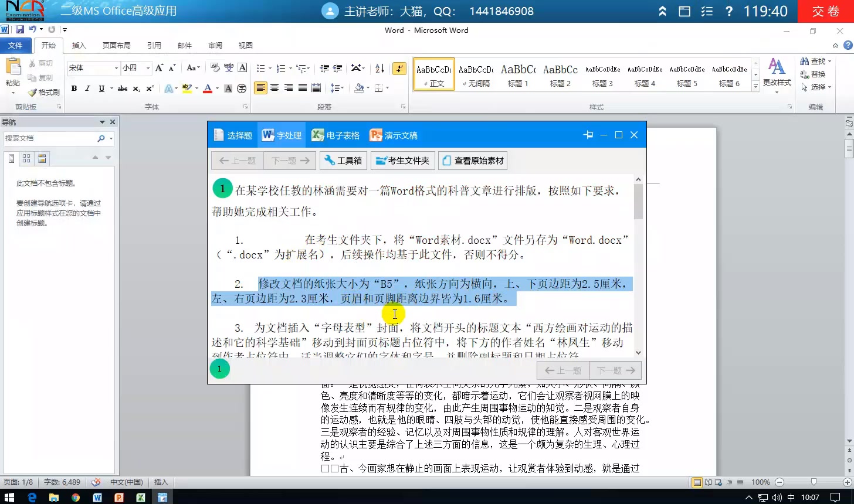Undo last action in quick access toolbar
Viewport: 854px width, 504px height.
tap(32, 29)
